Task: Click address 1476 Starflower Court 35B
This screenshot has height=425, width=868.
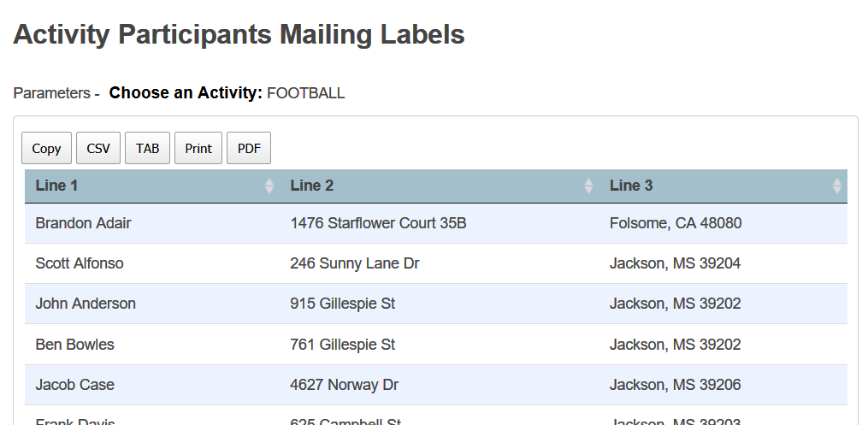Action: click(x=378, y=223)
